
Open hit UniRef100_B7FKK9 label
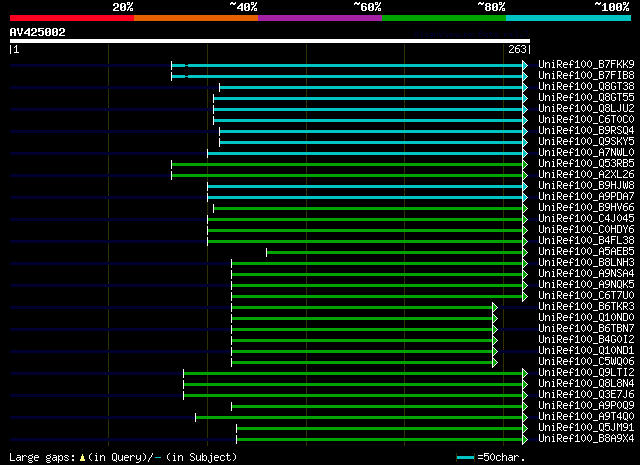coord(586,65)
